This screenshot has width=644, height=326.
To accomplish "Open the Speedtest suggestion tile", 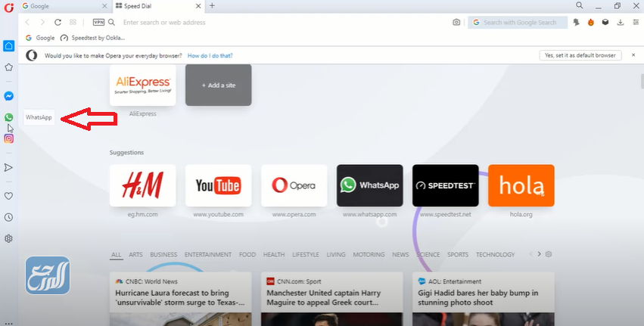I will [445, 185].
